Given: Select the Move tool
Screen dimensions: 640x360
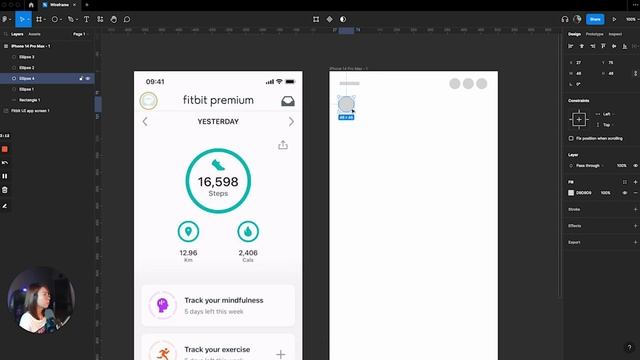Looking at the screenshot, I should [21, 19].
